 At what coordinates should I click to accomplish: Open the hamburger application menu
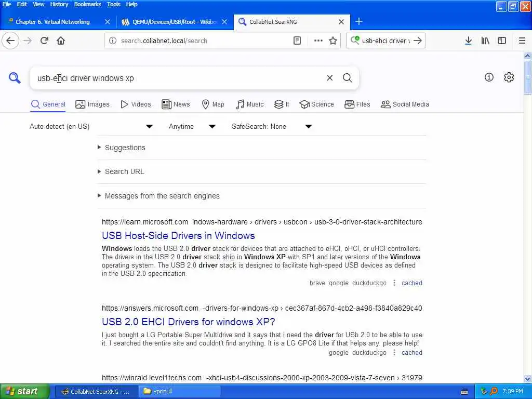(522, 41)
